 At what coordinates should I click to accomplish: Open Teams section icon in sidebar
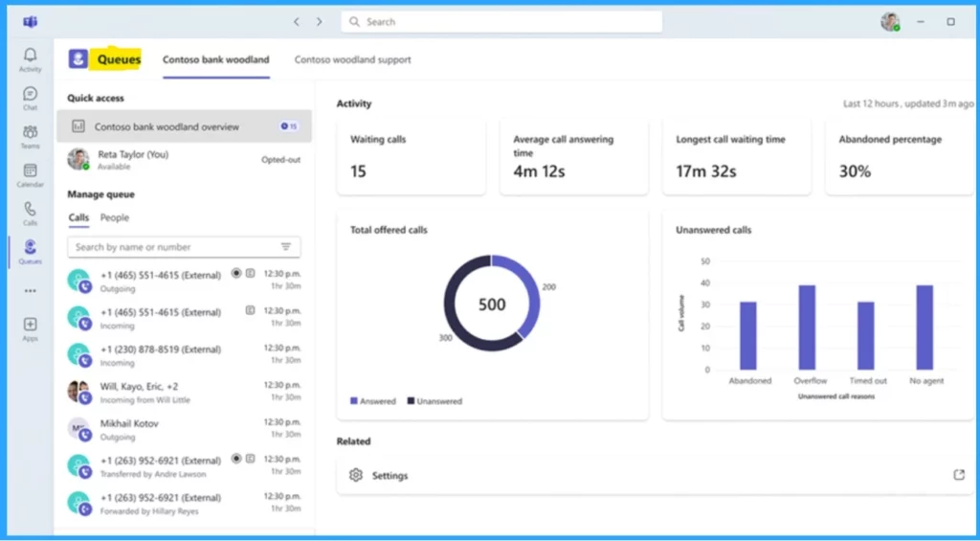30,137
